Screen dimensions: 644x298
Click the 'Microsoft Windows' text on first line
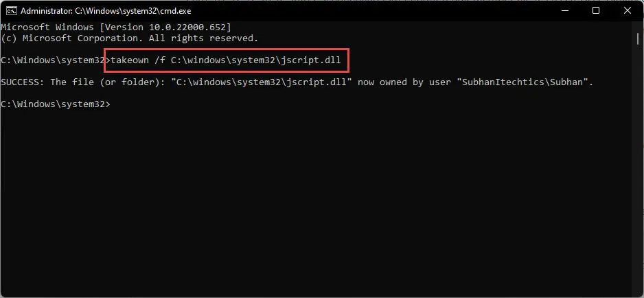click(x=47, y=27)
